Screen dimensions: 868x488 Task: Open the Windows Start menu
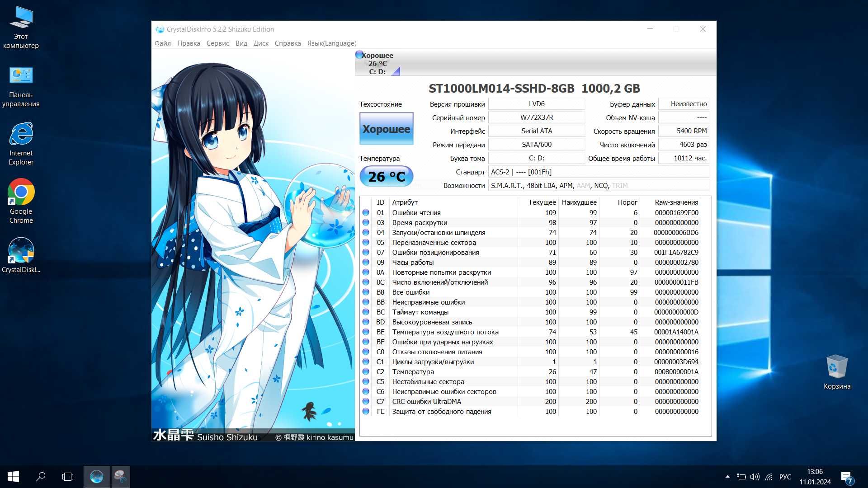click(x=13, y=477)
